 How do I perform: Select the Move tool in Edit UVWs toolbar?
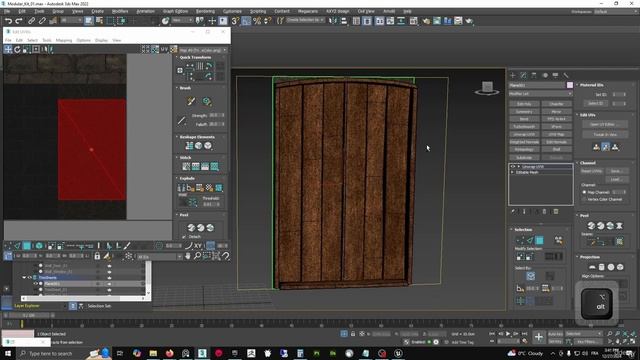[x=8, y=49]
